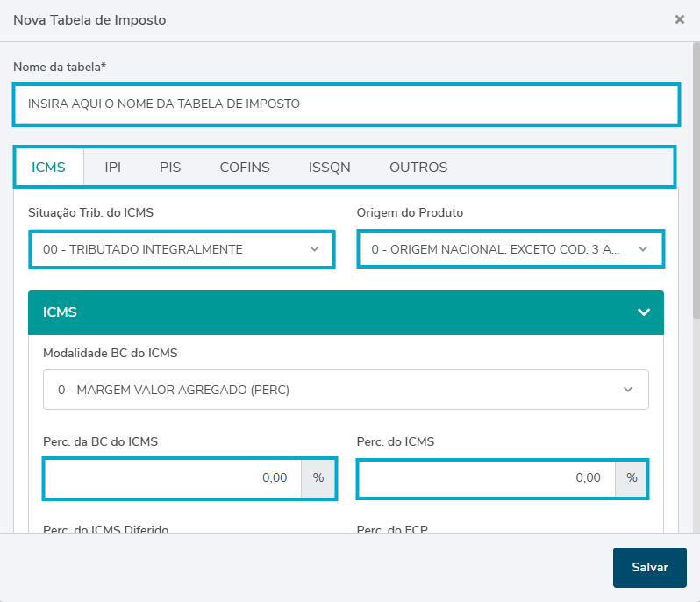
Task: Click the dialog's vertical scrollbar
Action: tap(696, 176)
